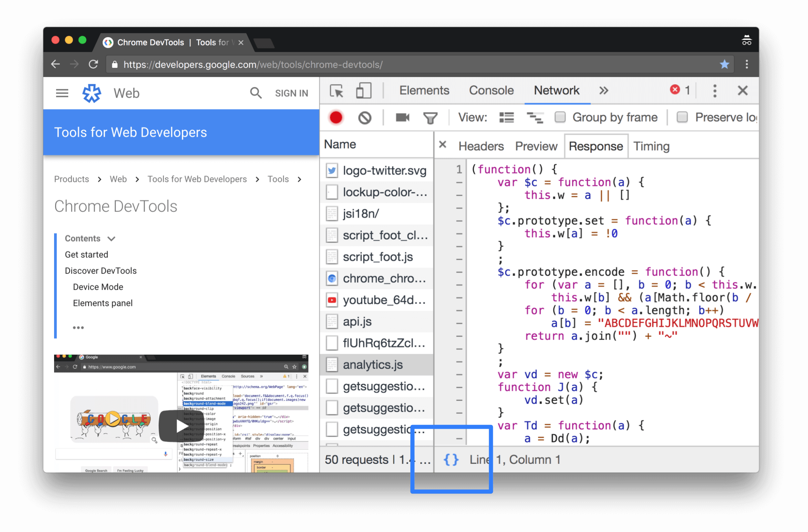808x532 pixels.
Task: Click the record button in Network panel
Action: coord(336,118)
